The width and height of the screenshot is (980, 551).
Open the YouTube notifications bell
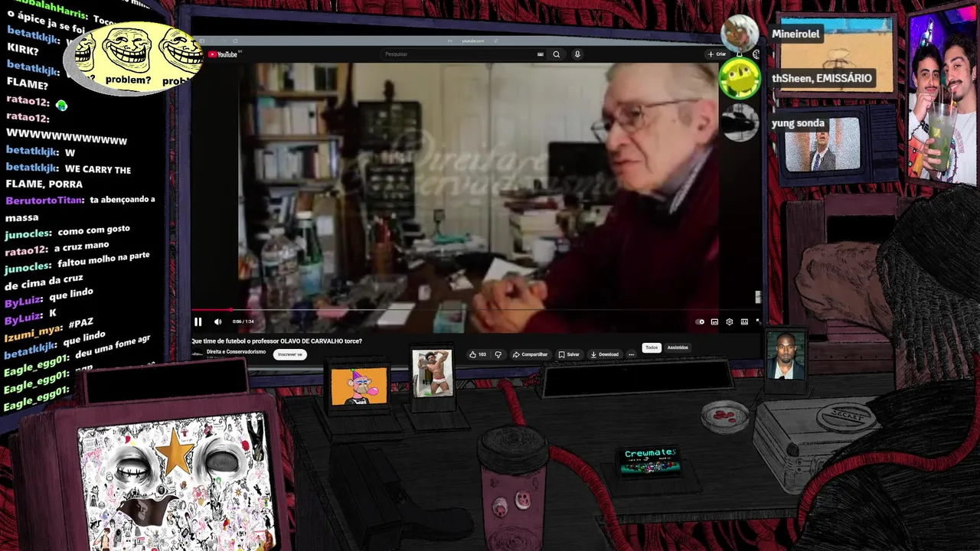tap(739, 54)
